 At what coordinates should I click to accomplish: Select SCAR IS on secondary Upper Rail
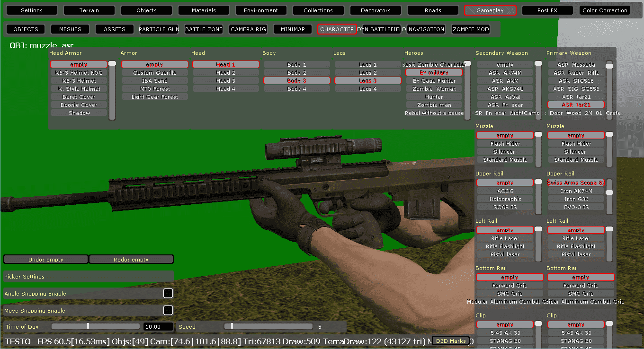pos(505,207)
